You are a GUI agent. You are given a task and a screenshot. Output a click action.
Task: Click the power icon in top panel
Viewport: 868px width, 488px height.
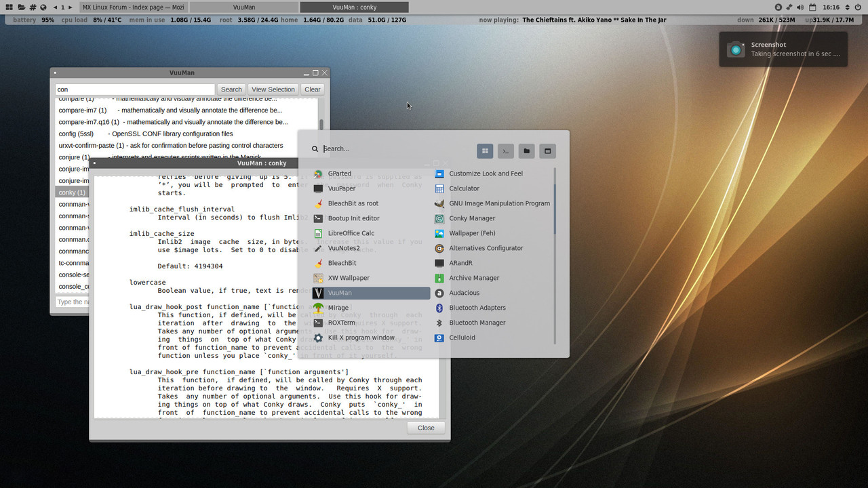(x=858, y=7)
